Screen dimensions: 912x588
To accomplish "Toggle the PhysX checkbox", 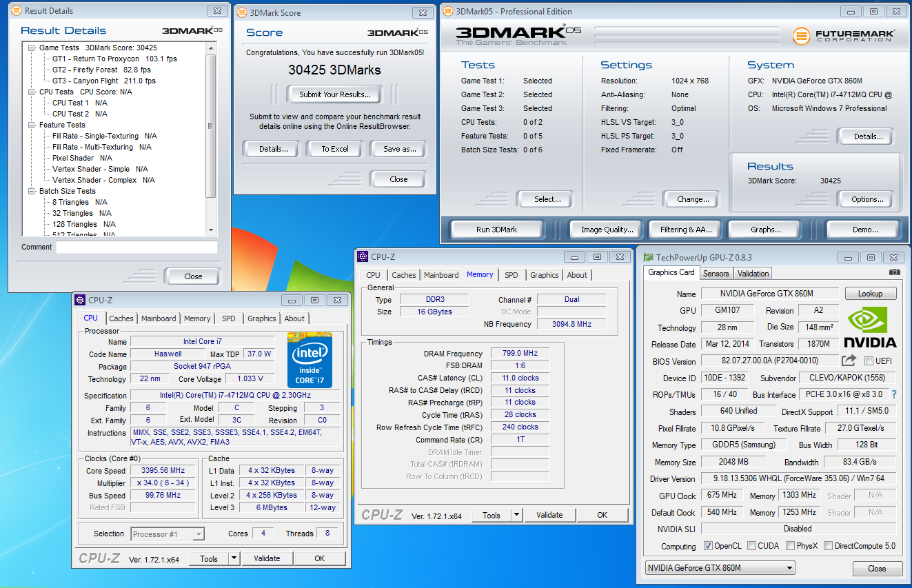I will pos(789,546).
